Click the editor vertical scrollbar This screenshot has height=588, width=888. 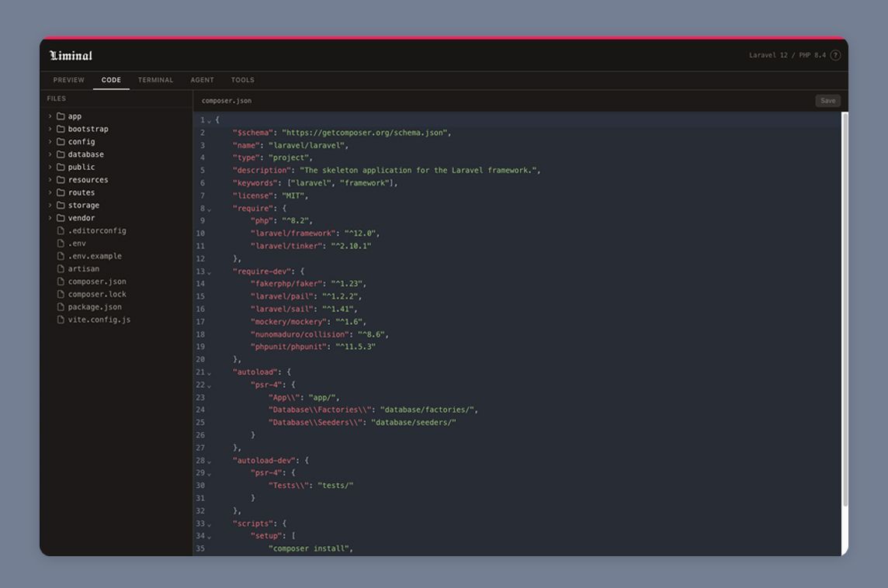845,309
